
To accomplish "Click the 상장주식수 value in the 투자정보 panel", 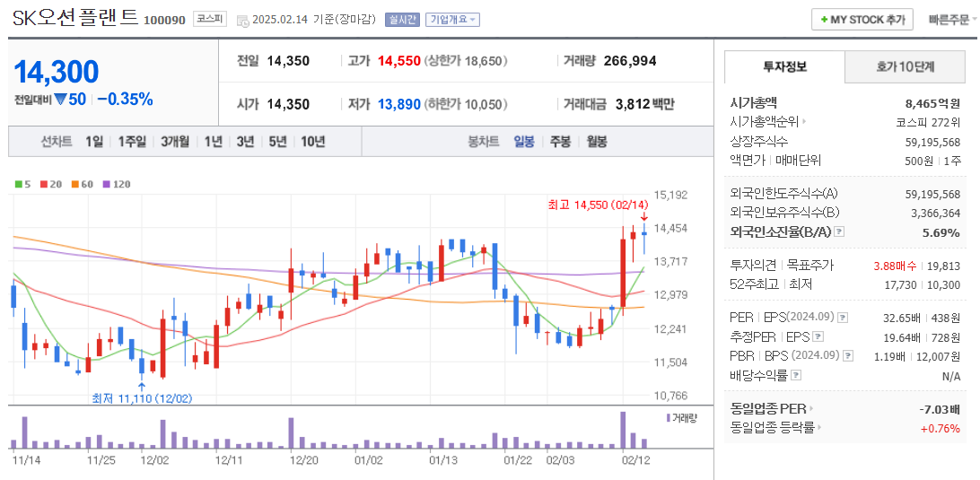I will (932, 141).
